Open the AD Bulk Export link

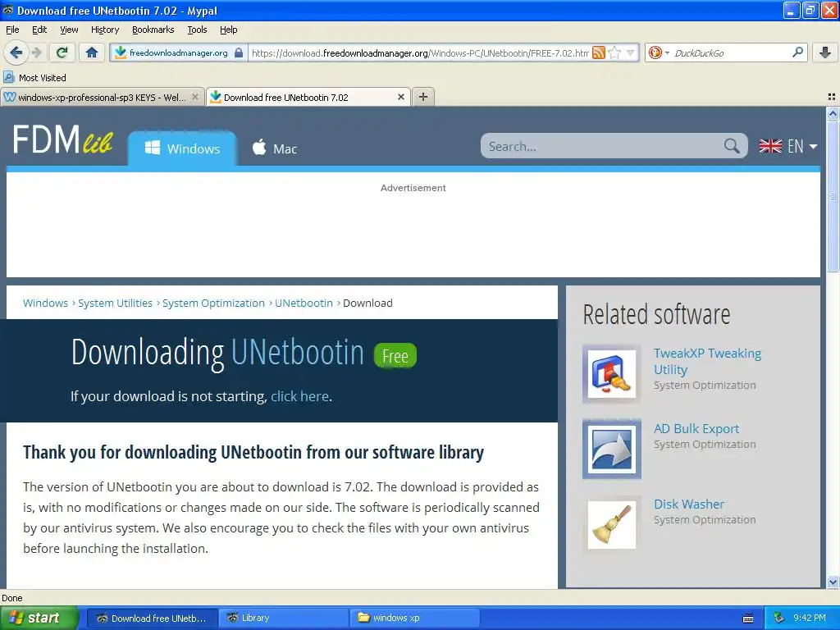(696, 428)
